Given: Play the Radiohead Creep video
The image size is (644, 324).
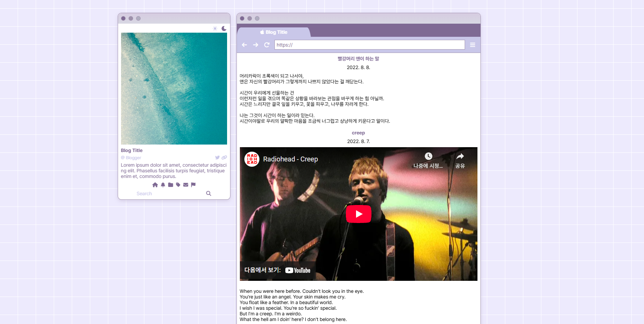Looking at the screenshot, I should [x=359, y=214].
